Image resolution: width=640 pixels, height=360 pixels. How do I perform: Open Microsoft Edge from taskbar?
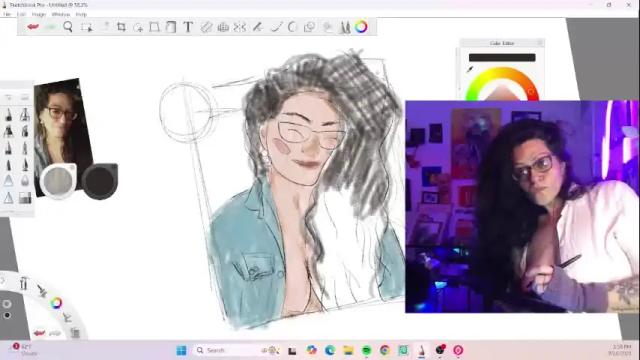(330, 350)
